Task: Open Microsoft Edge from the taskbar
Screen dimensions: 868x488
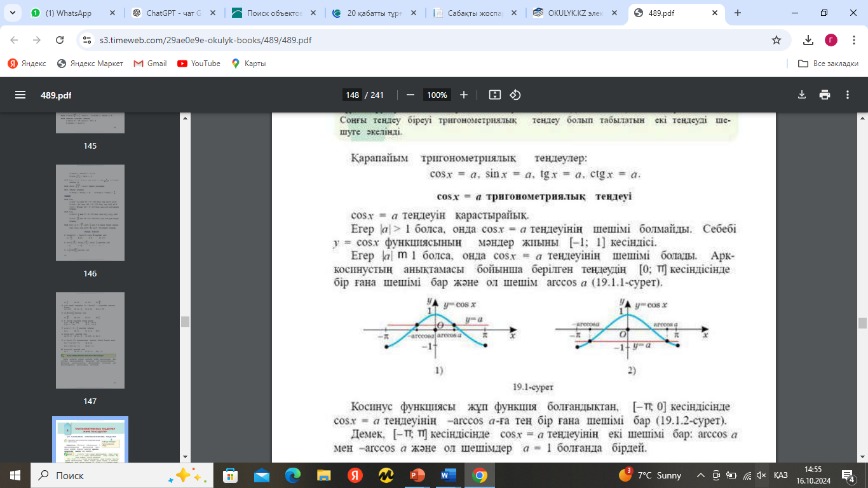Action: coord(293,475)
